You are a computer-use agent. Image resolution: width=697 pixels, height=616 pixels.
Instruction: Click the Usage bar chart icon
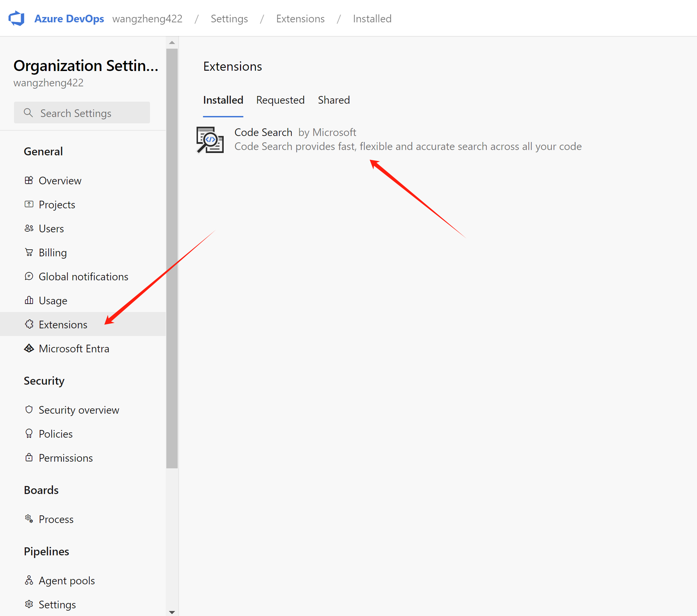[x=29, y=300]
